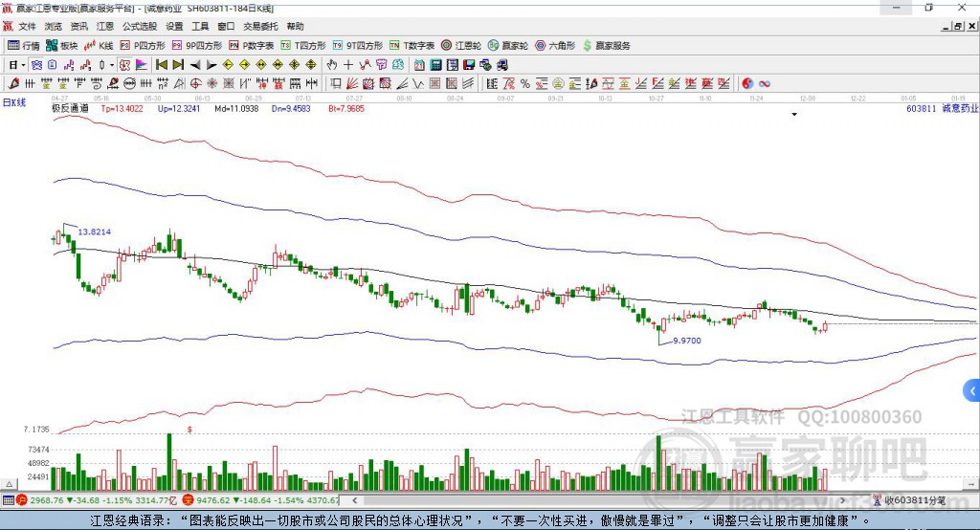Open the 江恩轮 (Gann Wheel) tool
980x530 pixels.
[462, 45]
